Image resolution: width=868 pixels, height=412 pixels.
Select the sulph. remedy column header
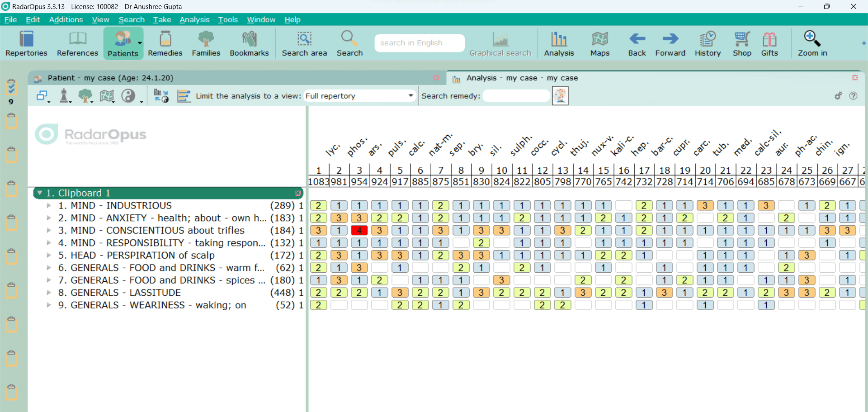tap(521, 146)
